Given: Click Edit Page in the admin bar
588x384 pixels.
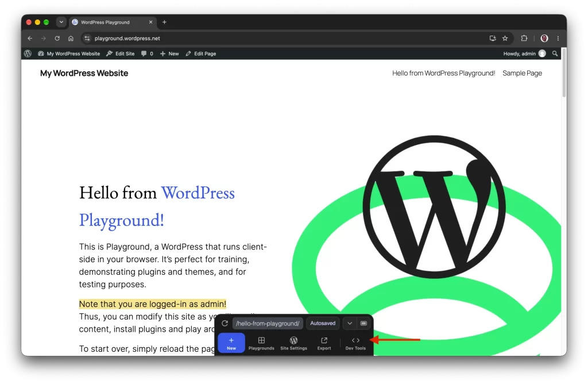Looking at the screenshot, I should pos(201,53).
